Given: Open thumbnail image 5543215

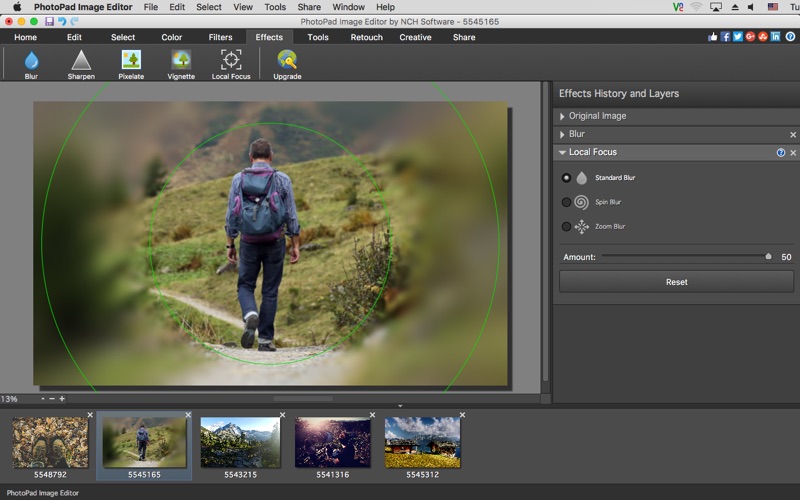Looking at the screenshot, I should click(238, 442).
